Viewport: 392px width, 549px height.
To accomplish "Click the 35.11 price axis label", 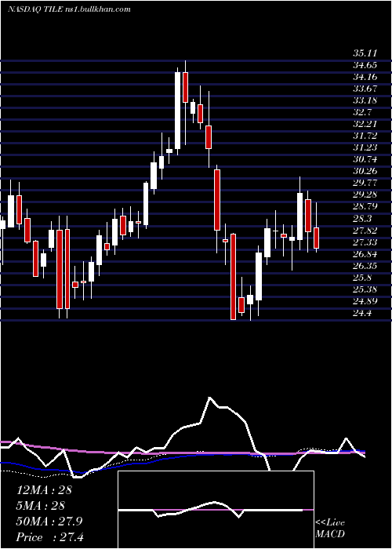I will (x=365, y=53).
